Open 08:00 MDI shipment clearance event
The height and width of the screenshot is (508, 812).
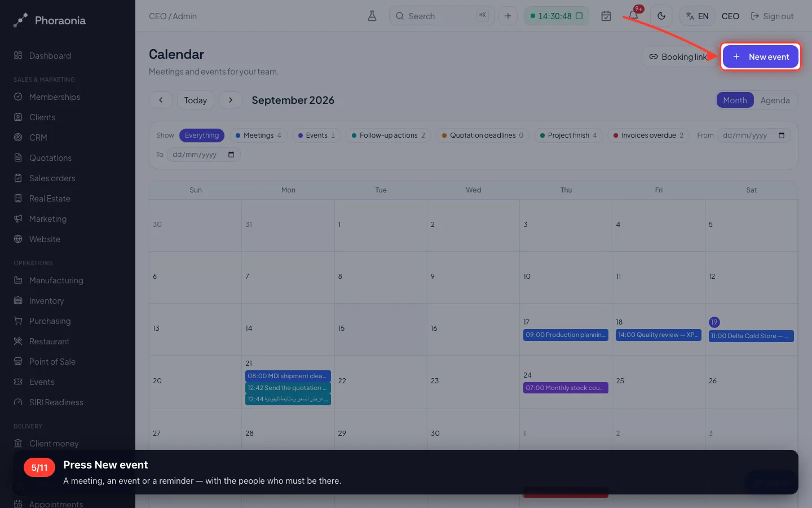pyautogui.click(x=288, y=376)
